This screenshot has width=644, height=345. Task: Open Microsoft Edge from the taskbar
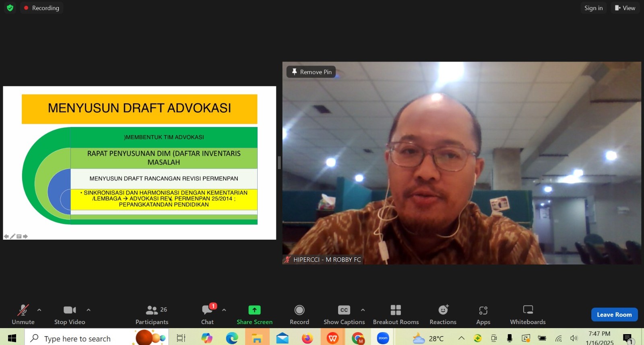click(x=232, y=338)
